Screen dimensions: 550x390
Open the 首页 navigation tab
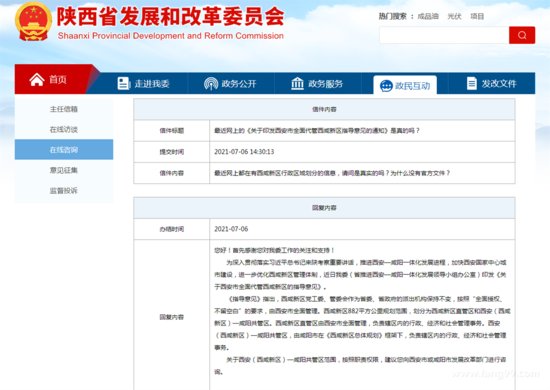(x=54, y=79)
